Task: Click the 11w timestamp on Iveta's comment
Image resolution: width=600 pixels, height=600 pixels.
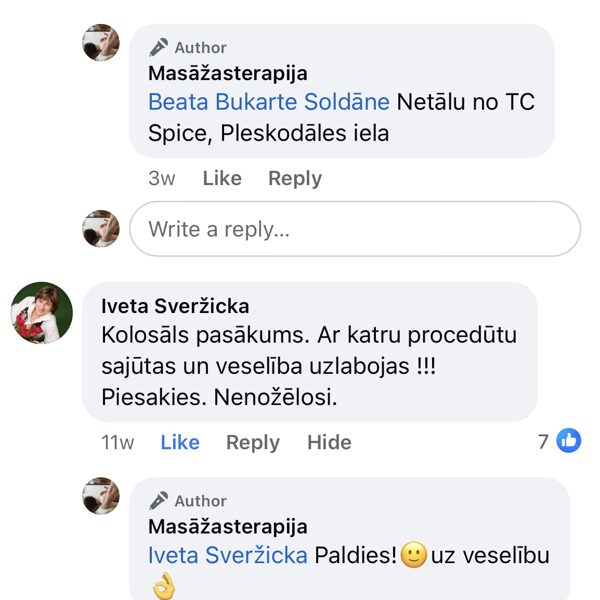Action: 118,442
